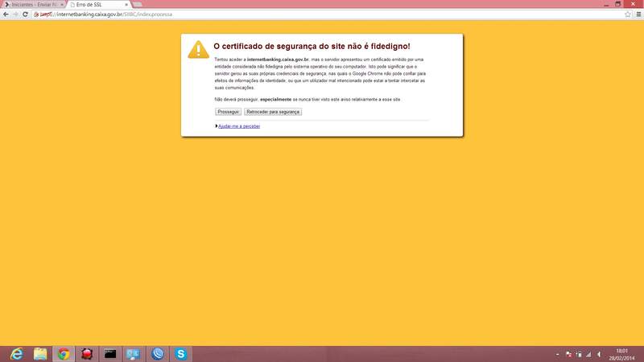The height and width of the screenshot is (362, 644).
Task: Open the red app icon in the taskbar
Action: point(87,354)
